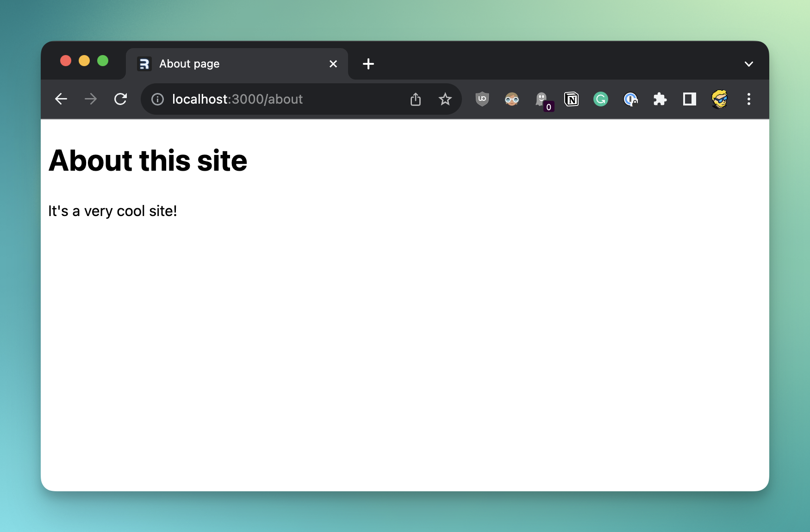
Task: Open the Extensions puzzle piece menu
Action: point(660,99)
